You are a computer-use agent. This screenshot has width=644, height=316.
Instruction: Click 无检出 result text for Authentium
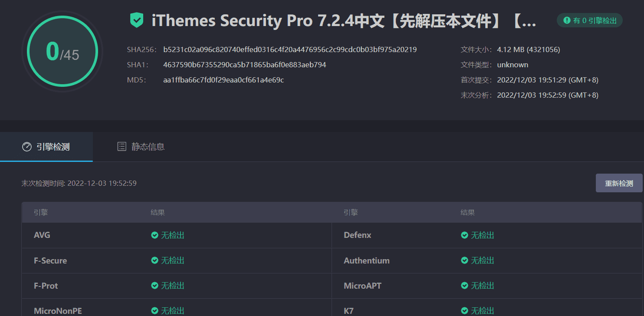(483, 260)
